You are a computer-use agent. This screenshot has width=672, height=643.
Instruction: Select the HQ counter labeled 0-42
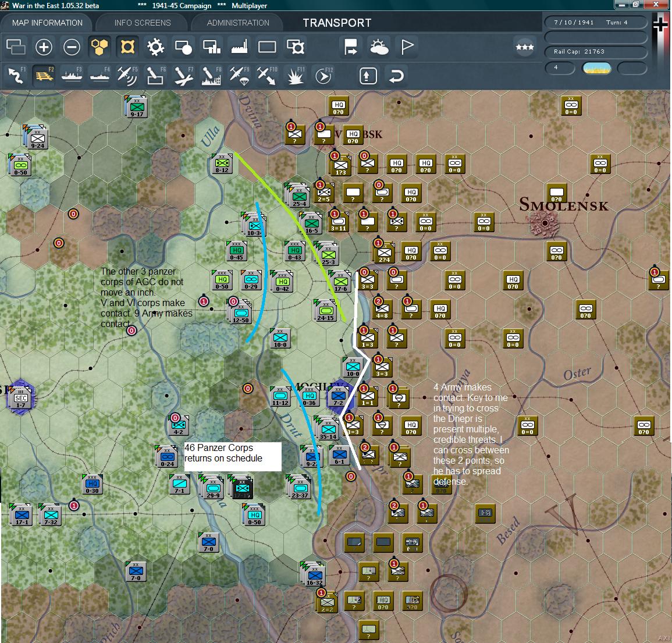pyautogui.click(x=282, y=281)
